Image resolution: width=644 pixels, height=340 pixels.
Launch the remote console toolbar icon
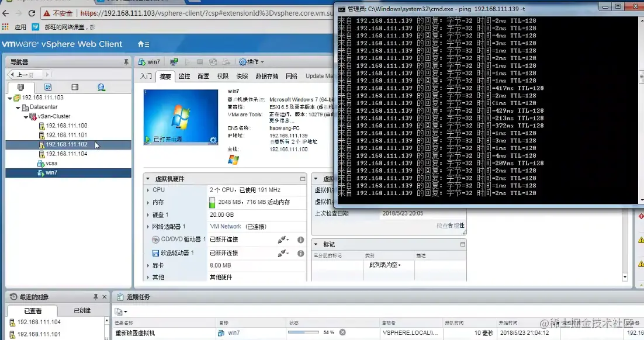(x=174, y=62)
